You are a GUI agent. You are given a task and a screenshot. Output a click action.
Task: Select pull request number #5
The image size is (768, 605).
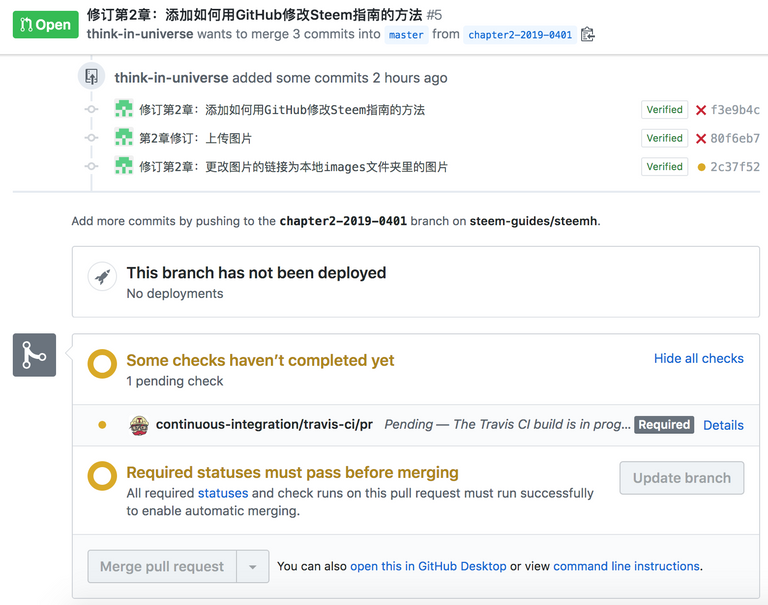pos(434,15)
